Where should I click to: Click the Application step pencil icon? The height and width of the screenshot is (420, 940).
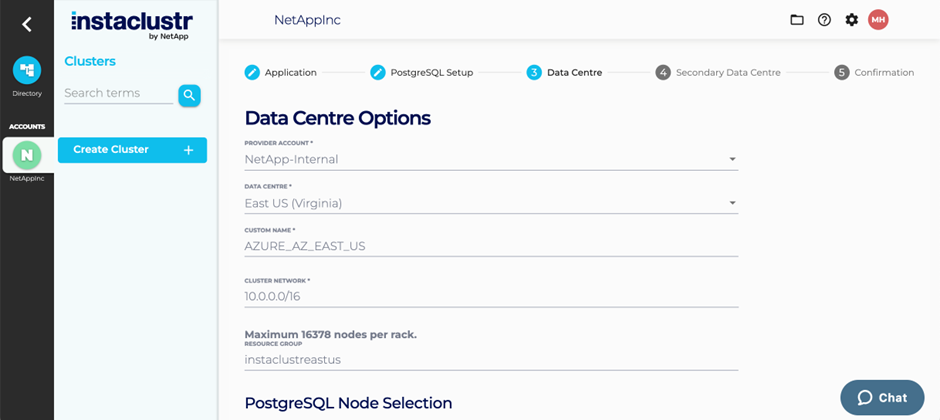(x=252, y=72)
